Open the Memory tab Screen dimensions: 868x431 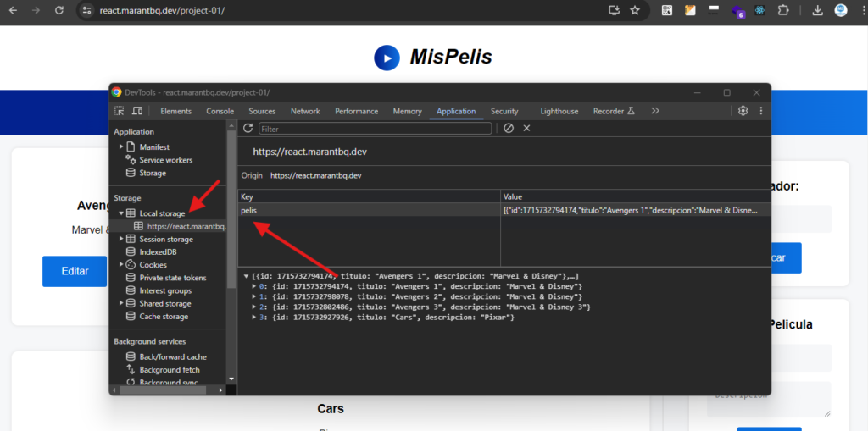pyautogui.click(x=408, y=111)
